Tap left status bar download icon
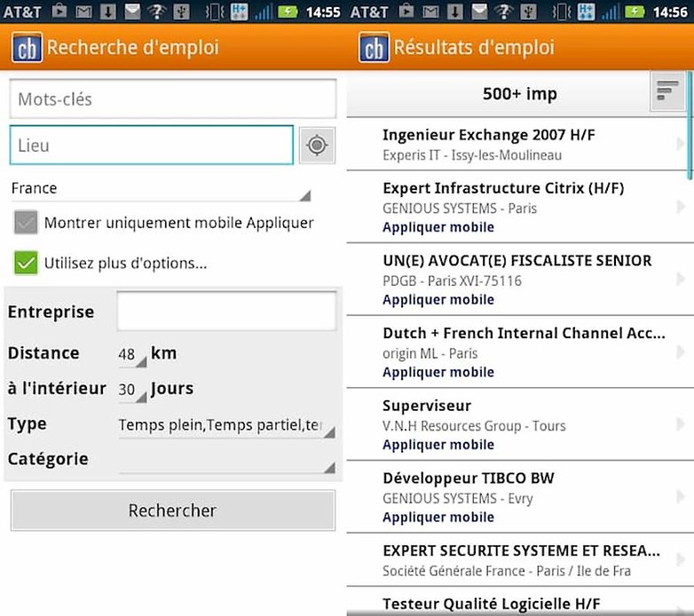 point(107,12)
